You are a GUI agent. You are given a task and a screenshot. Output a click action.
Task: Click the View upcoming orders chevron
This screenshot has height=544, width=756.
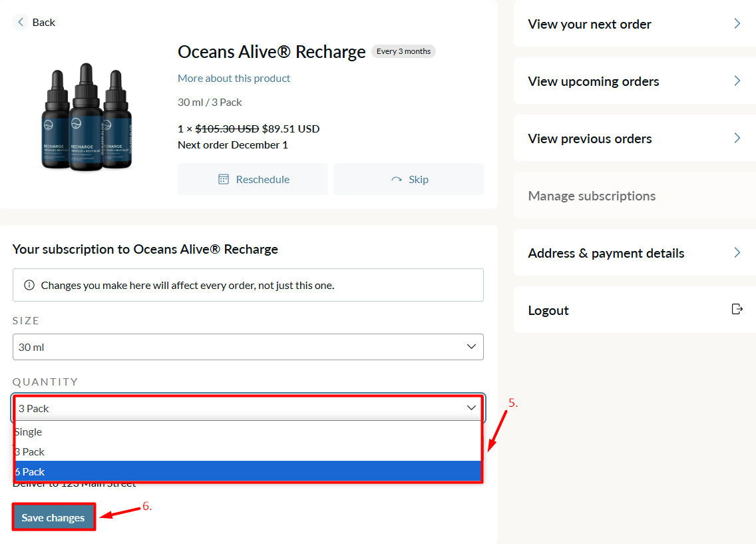[x=737, y=81]
